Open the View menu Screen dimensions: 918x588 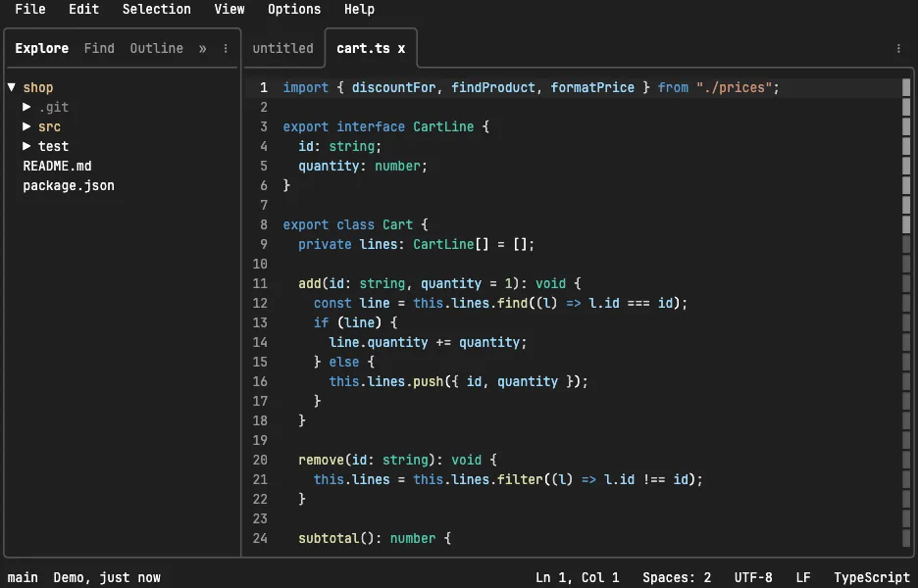pos(229,10)
